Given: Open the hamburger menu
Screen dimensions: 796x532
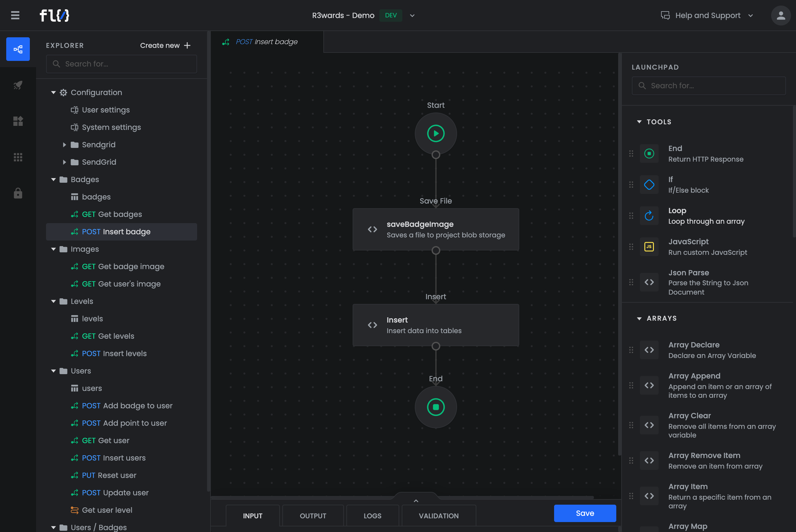Looking at the screenshot, I should click(x=15, y=15).
